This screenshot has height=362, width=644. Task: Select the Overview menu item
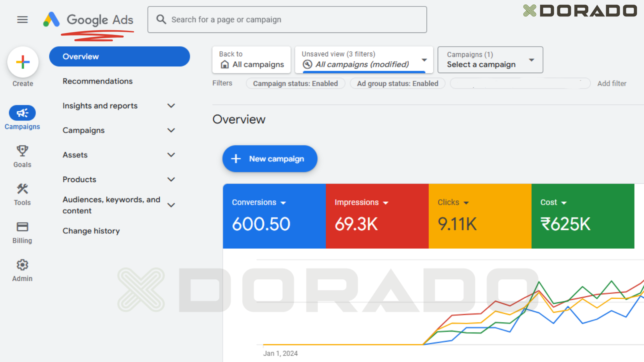(x=80, y=56)
